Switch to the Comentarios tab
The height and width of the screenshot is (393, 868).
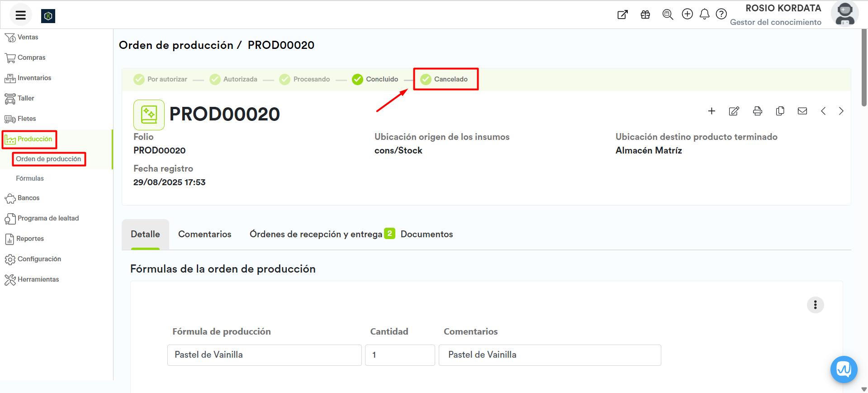(204, 235)
